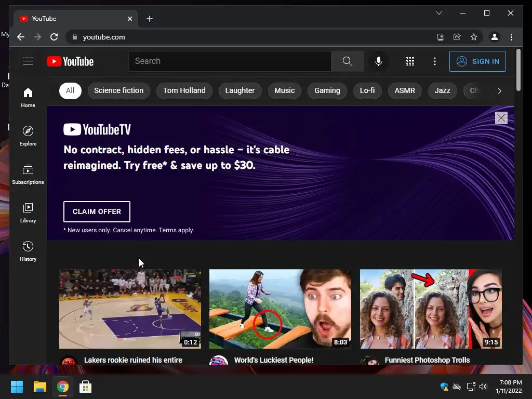
Task: Open the Windows Start menu
Action: (17, 387)
